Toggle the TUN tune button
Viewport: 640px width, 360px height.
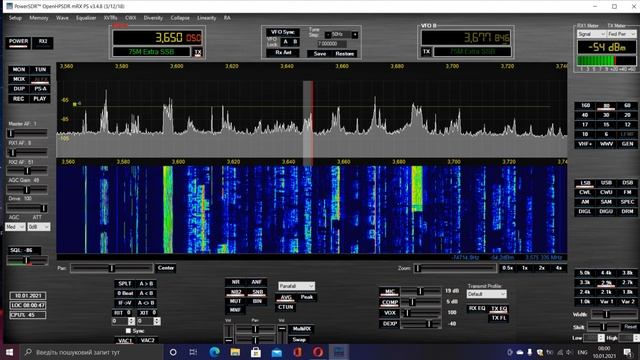click(40, 70)
